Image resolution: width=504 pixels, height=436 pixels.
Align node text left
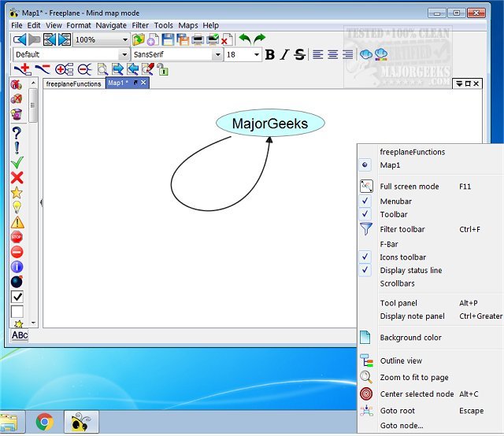coord(318,54)
